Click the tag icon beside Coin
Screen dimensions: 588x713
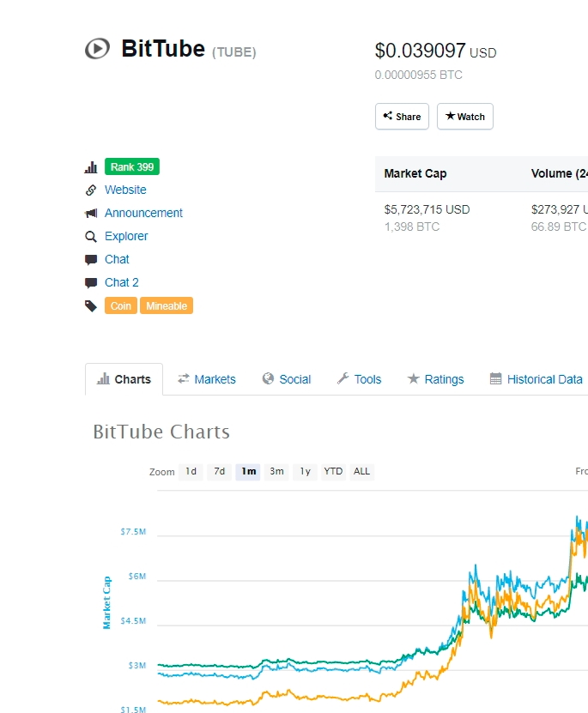coord(91,306)
